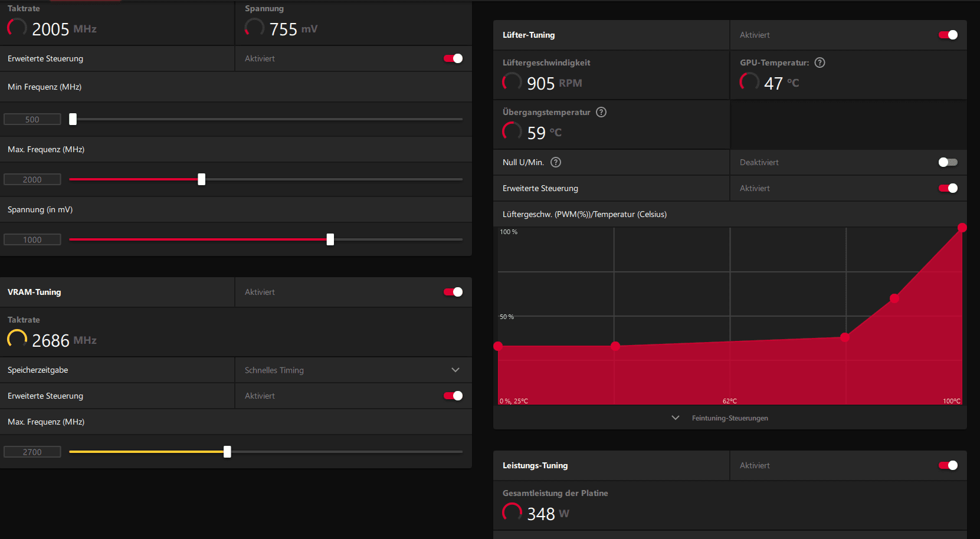Click the Max. Frequenz field showing 2000
Viewport: 980px width, 539px height.
pos(32,179)
